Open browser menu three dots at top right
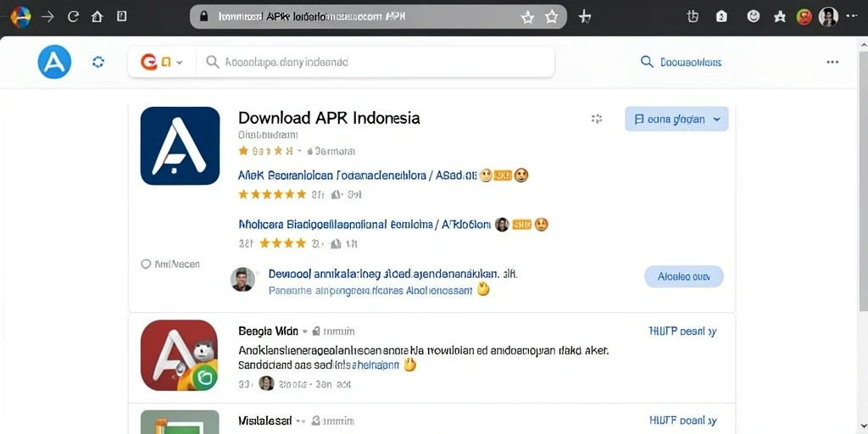Viewport: 868px width, 434px height. 851,17
